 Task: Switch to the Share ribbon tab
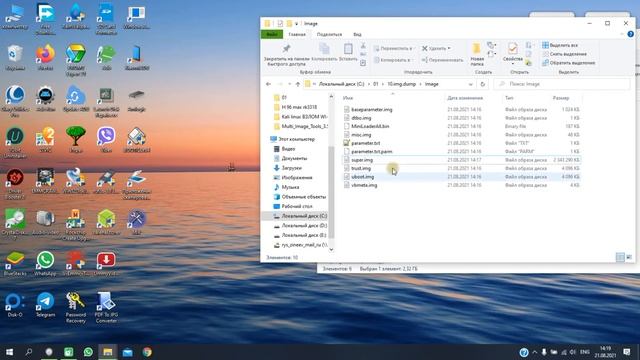click(x=329, y=34)
